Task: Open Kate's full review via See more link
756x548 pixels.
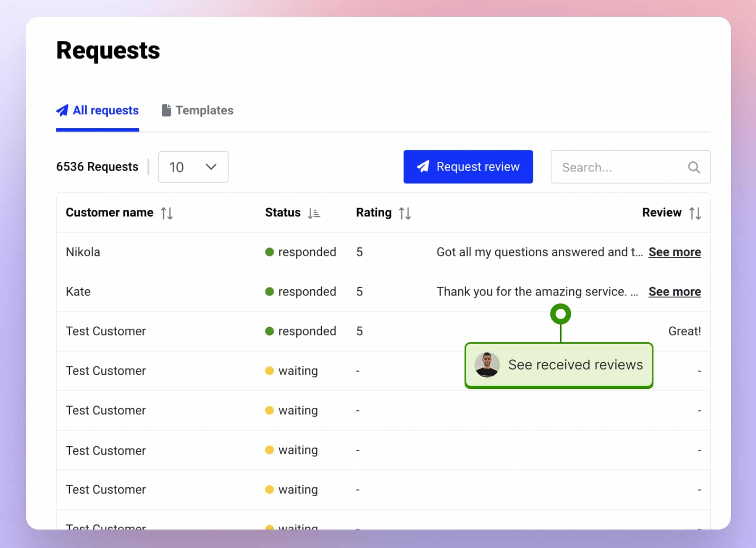Action: 674,292
